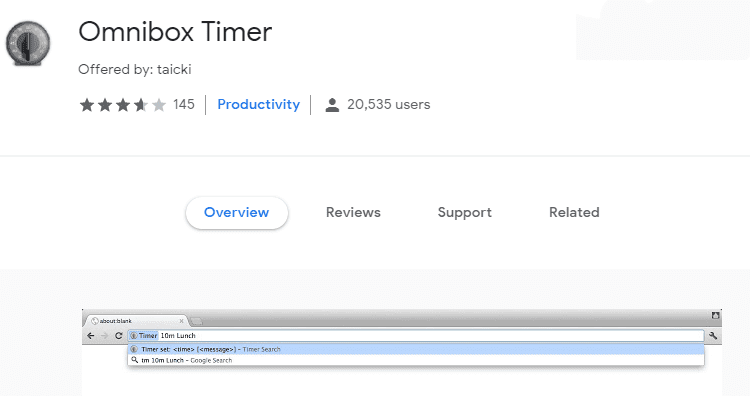Click the star rating display
The width and height of the screenshot is (750, 396).
point(122,105)
